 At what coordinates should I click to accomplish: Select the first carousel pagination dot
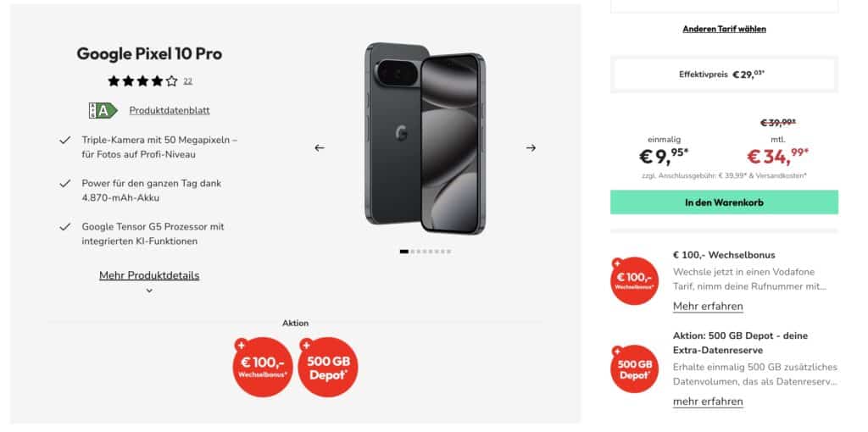click(404, 252)
